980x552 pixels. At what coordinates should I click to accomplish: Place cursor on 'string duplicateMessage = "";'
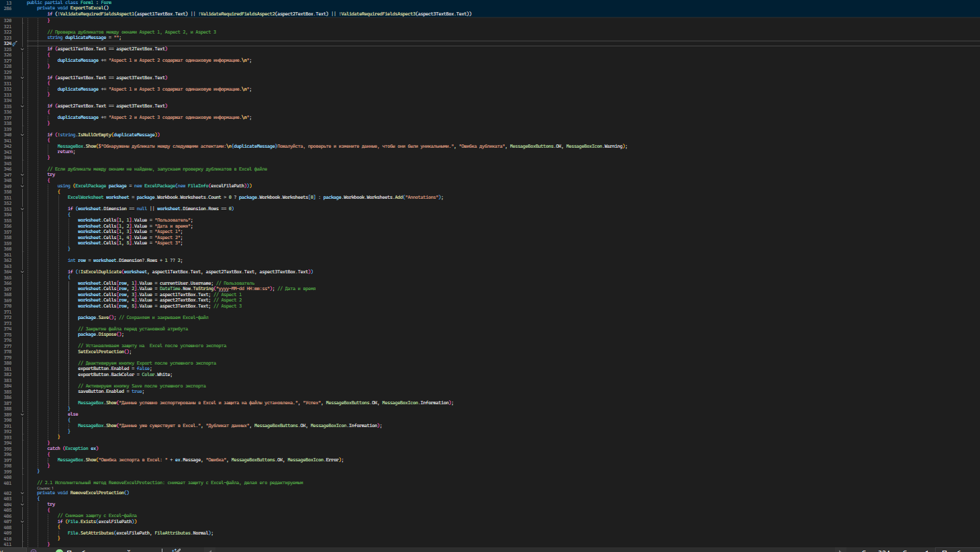(84, 38)
